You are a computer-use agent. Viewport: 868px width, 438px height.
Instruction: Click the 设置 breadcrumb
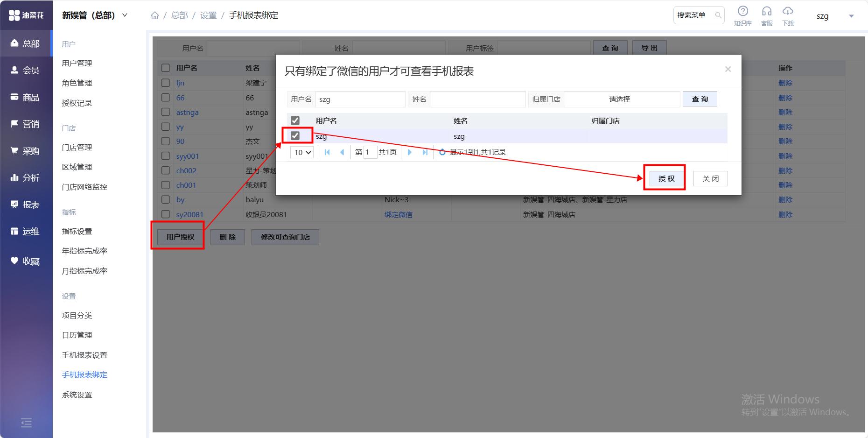point(208,15)
